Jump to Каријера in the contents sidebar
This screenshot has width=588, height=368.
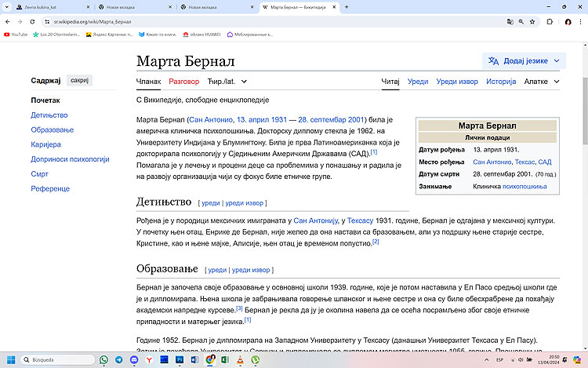pyautogui.click(x=45, y=144)
